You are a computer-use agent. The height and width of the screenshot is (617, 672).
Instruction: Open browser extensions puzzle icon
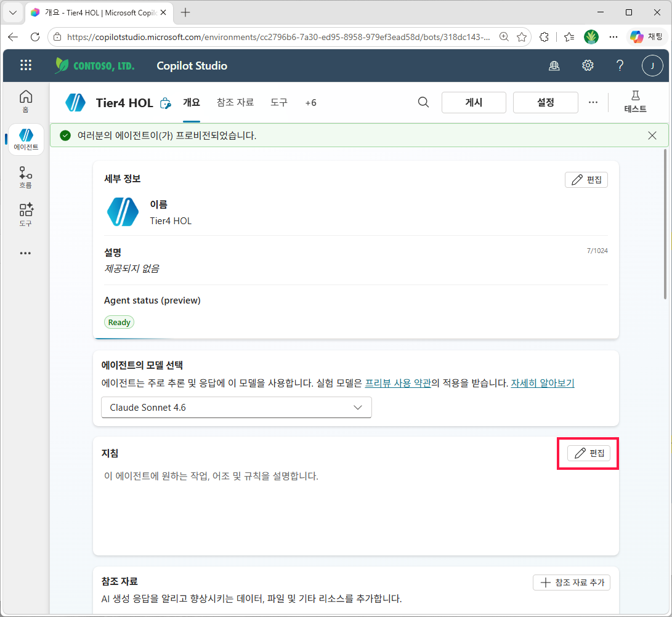[544, 37]
